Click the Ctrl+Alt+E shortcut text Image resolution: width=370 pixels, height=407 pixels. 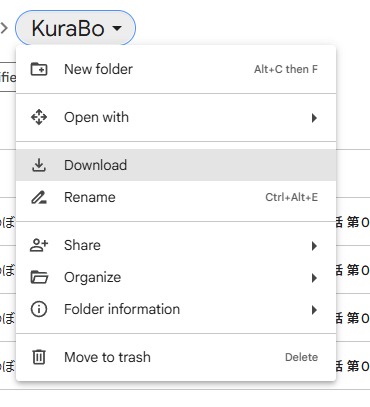point(291,197)
